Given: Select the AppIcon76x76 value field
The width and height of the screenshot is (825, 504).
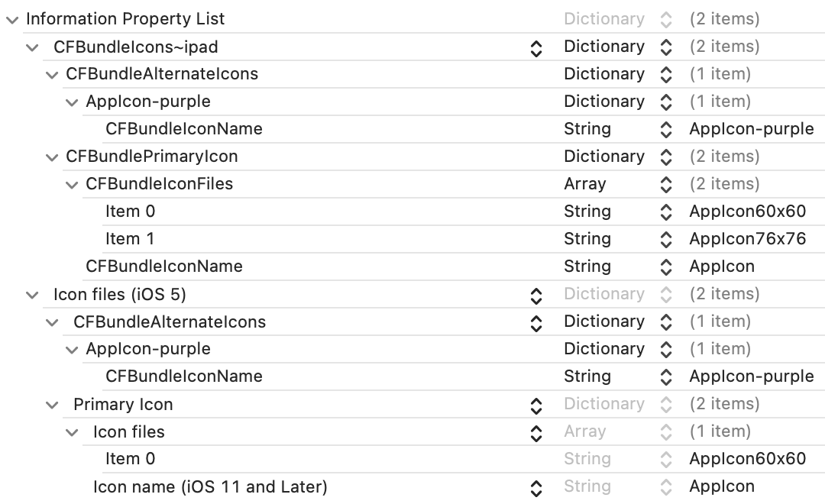Looking at the screenshot, I should [x=748, y=239].
